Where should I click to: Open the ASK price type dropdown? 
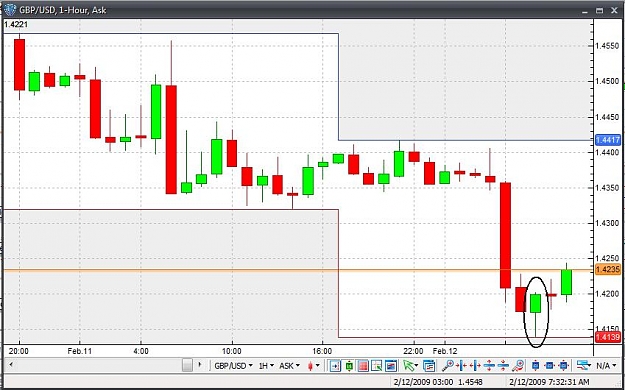[x=289, y=365]
